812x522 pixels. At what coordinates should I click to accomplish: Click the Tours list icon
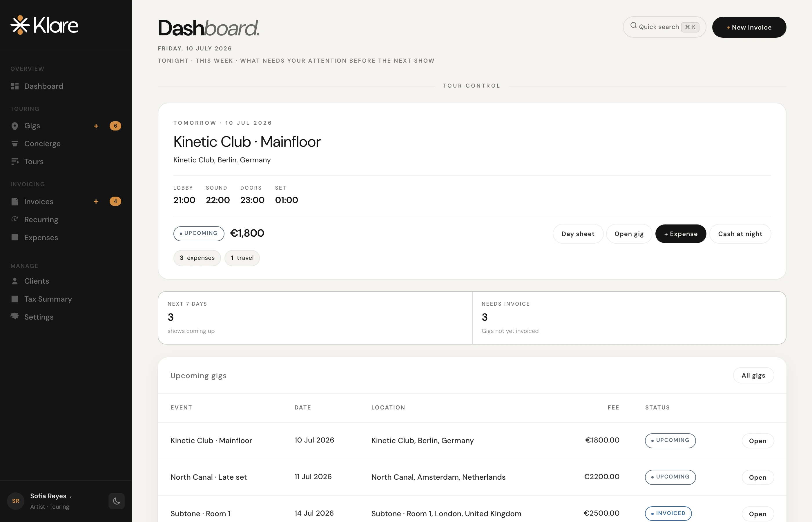coord(14,162)
